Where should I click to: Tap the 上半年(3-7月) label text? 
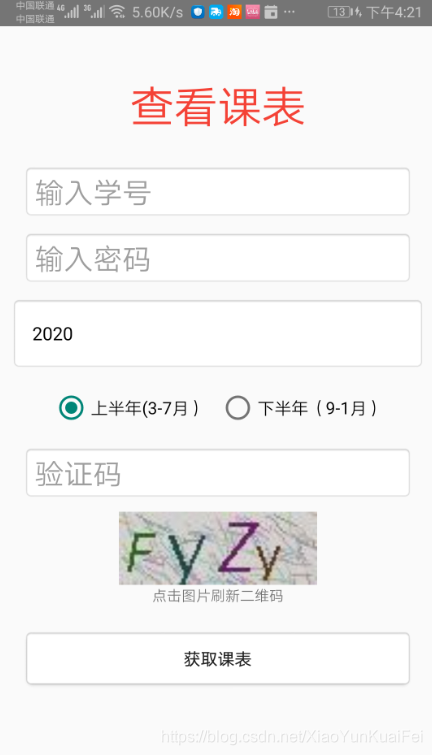coord(145,408)
